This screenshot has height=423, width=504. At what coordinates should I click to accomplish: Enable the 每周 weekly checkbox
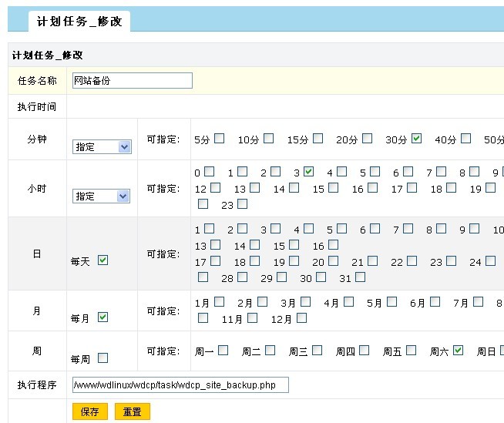click(102, 358)
